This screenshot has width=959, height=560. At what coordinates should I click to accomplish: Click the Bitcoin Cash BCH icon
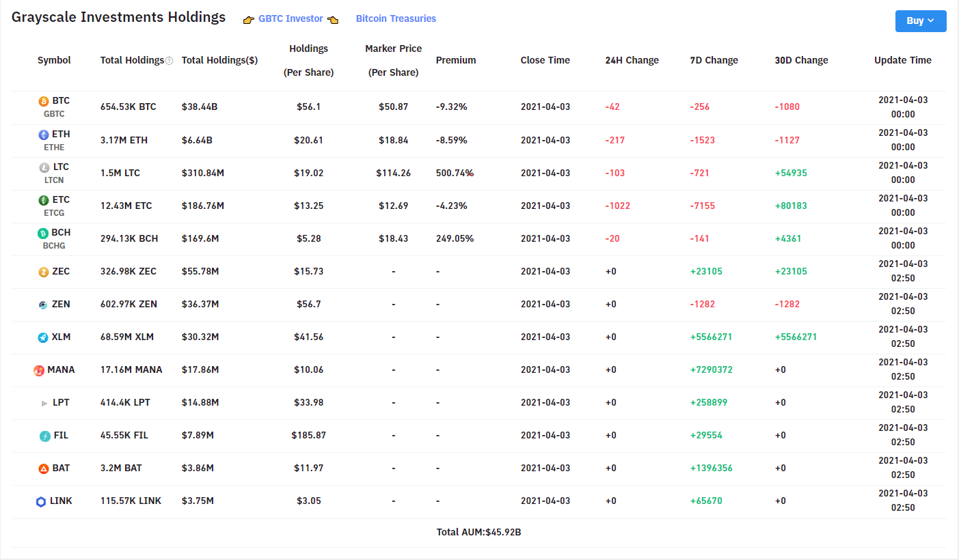43,233
